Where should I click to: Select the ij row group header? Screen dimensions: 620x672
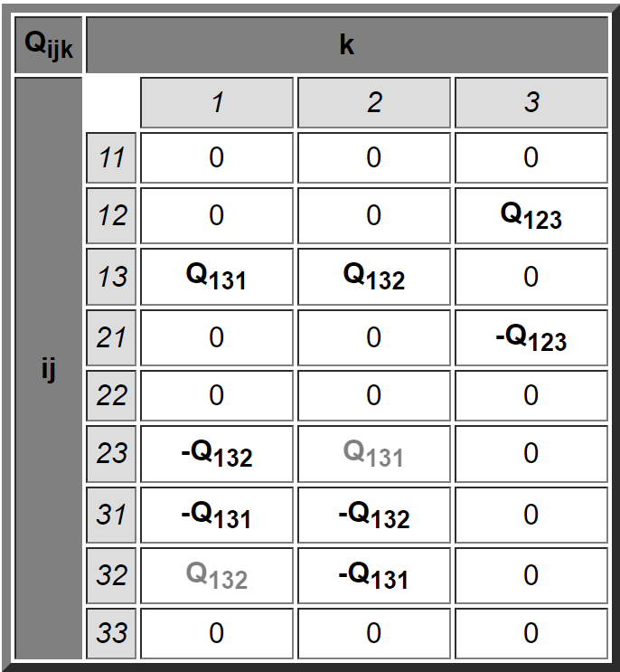tap(49, 368)
